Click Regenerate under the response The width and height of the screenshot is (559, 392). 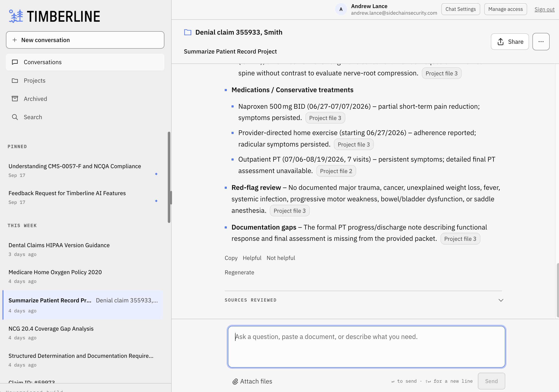(239, 272)
